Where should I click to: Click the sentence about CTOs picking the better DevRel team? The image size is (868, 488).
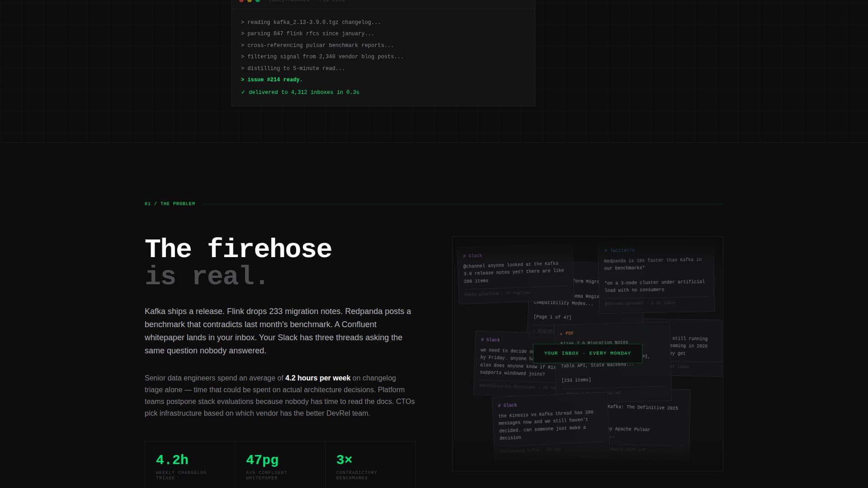[x=279, y=407]
